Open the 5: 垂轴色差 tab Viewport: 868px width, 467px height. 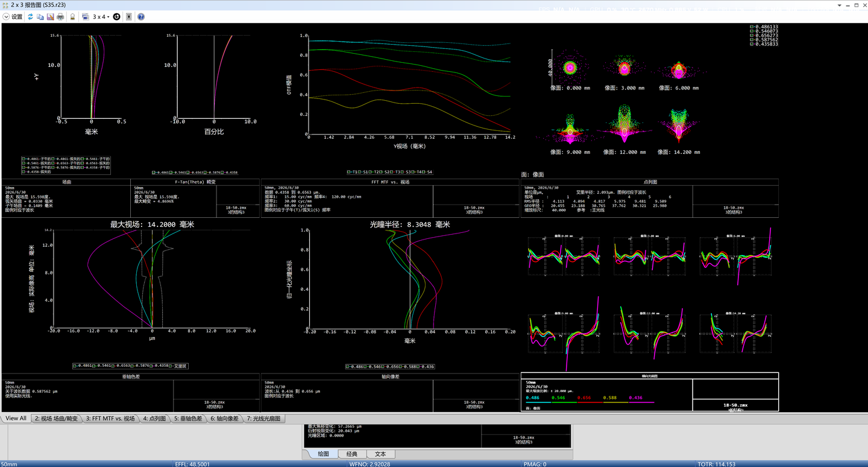(188, 418)
